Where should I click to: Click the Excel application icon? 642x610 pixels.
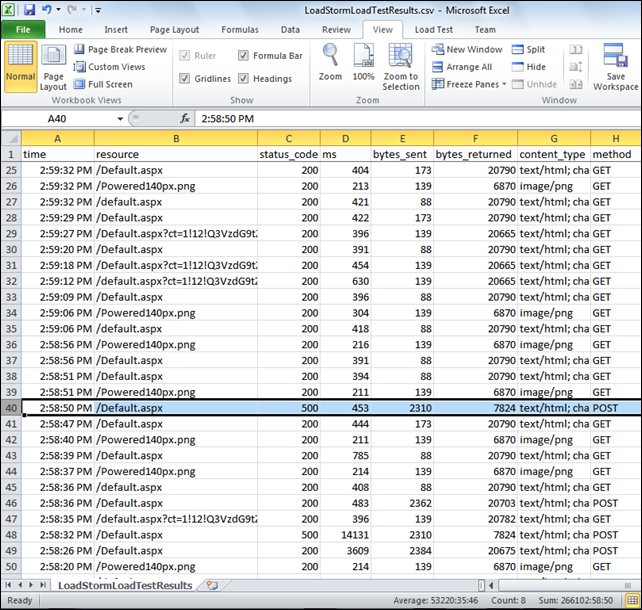pyautogui.click(x=9, y=9)
